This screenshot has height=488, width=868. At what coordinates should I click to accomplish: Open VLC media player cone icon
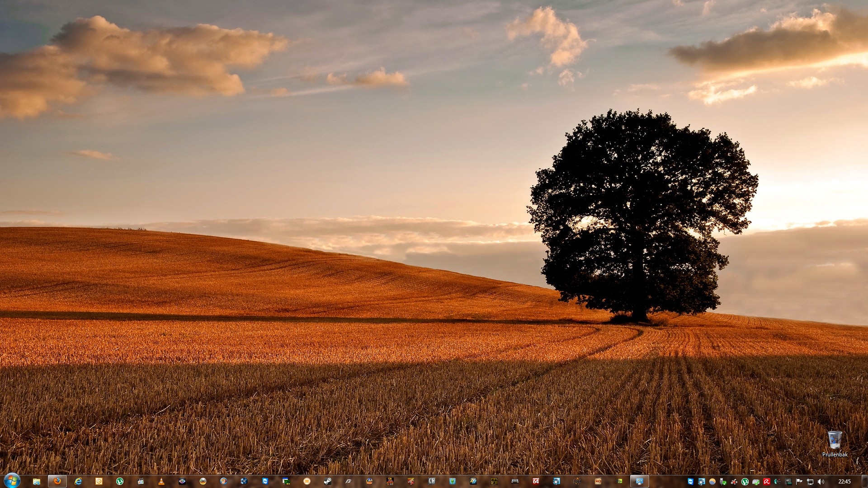tap(161, 481)
